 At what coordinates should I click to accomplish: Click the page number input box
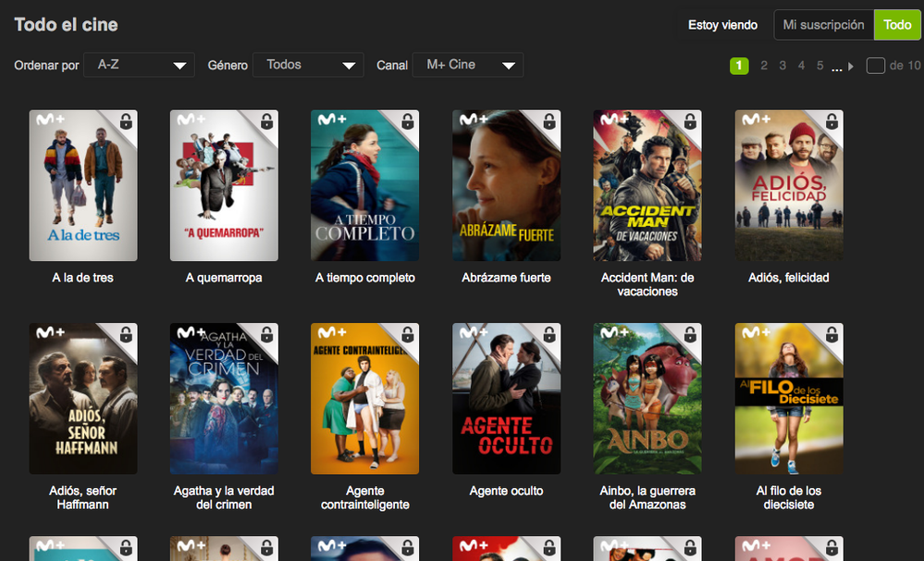(875, 66)
